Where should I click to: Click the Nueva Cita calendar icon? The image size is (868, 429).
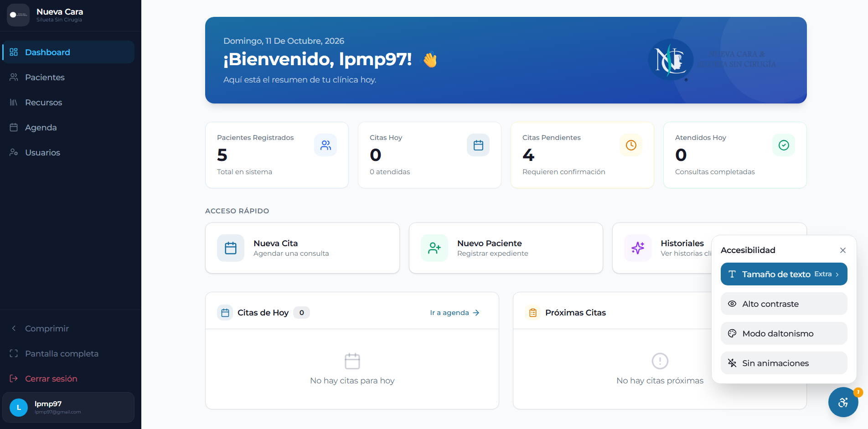click(231, 248)
